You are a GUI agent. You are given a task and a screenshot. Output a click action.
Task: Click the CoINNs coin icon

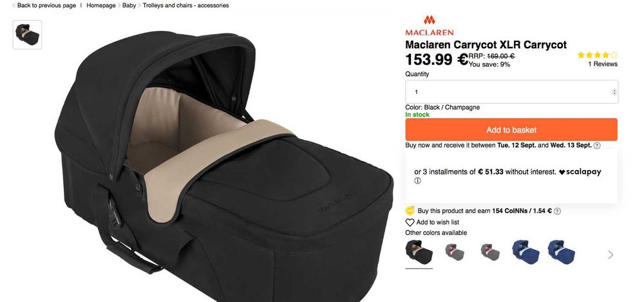coord(410,211)
